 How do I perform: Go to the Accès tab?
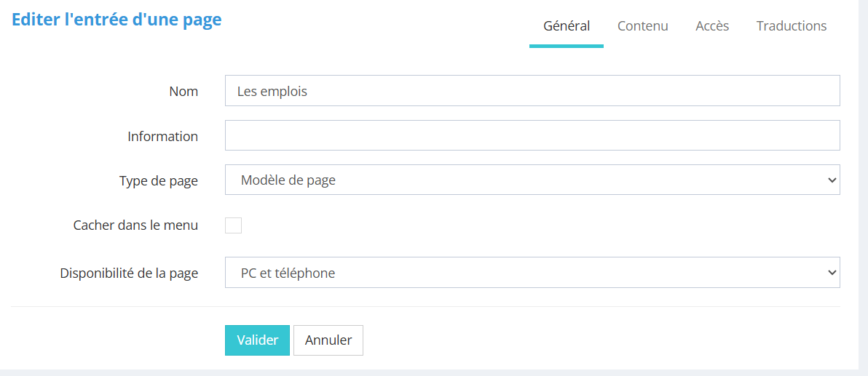(x=712, y=26)
